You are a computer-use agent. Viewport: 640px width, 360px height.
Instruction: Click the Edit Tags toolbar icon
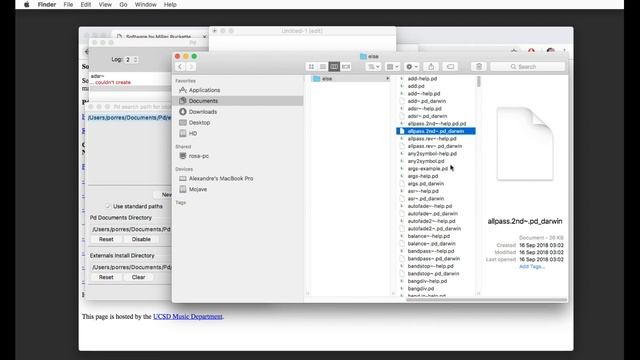point(450,67)
